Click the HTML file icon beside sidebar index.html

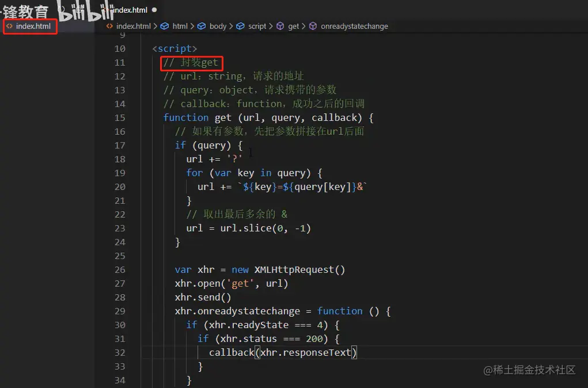9,26
